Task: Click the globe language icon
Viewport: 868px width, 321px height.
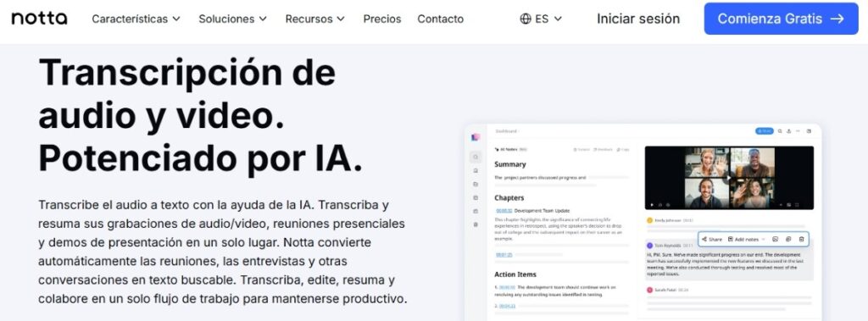Action: 526,19
